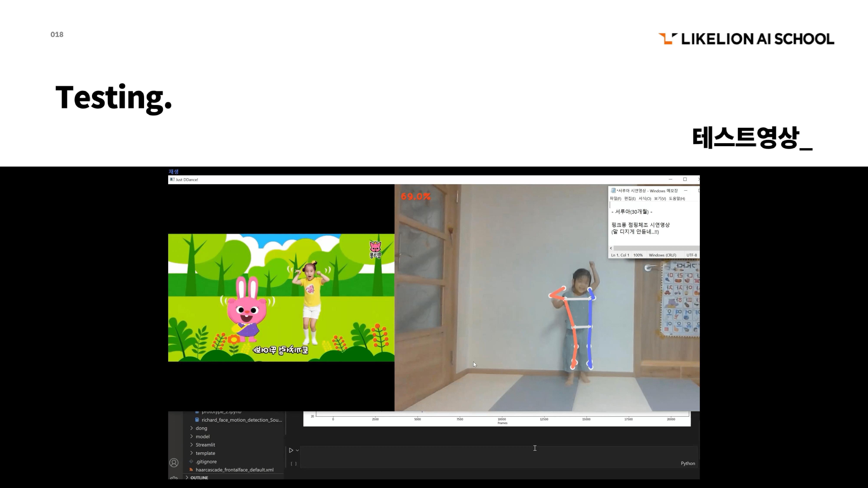Screen dimensions: 868x488
Task: Click the Notepad app icon in title bar
Action: (x=613, y=191)
